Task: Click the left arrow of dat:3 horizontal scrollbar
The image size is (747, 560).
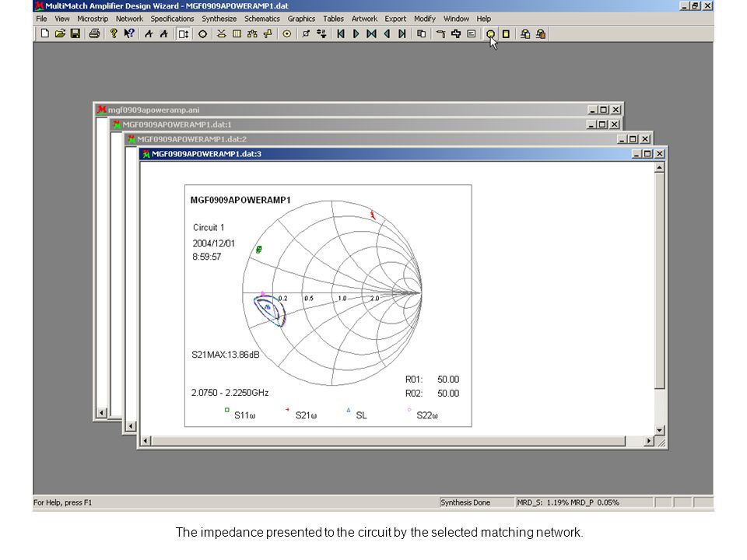Action: coord(146,441)
